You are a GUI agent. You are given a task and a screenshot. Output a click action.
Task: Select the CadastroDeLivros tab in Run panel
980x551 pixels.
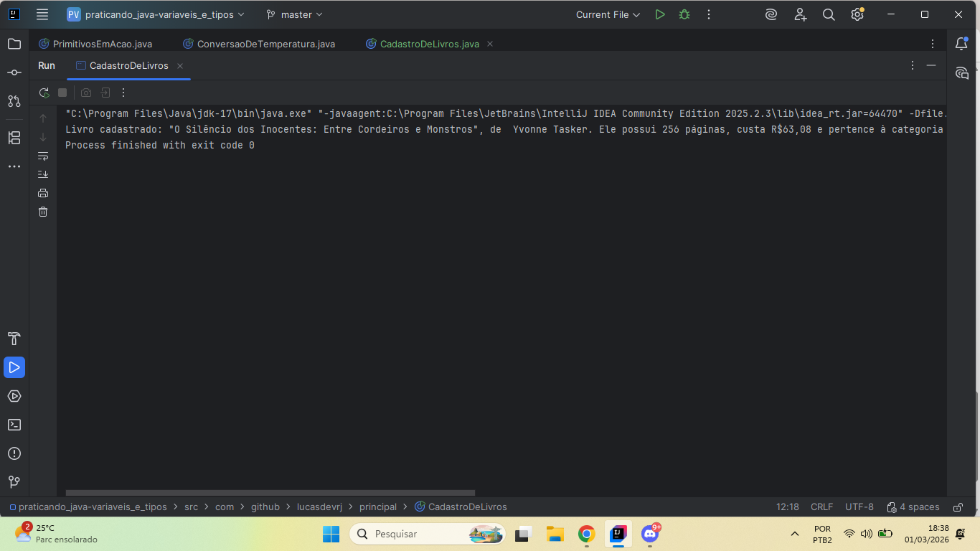tap(122, 65)
